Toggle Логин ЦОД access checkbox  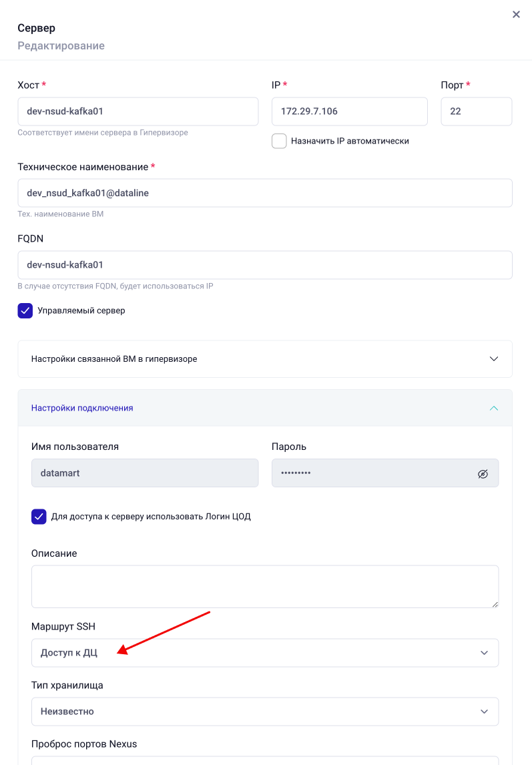point(39,516)
